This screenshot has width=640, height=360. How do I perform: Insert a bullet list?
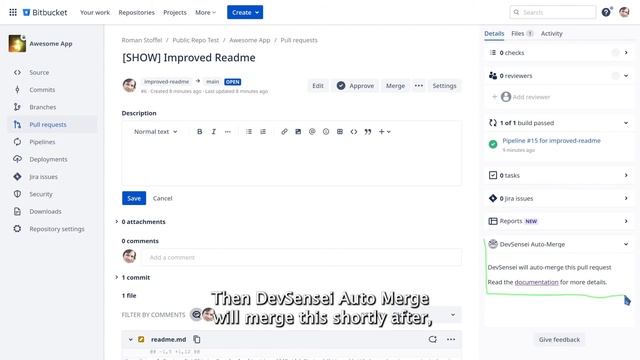click(x=249, y=131)
